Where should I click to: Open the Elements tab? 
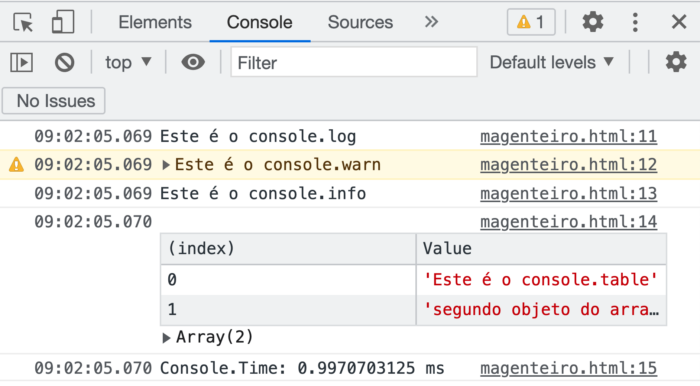point(155,22)
